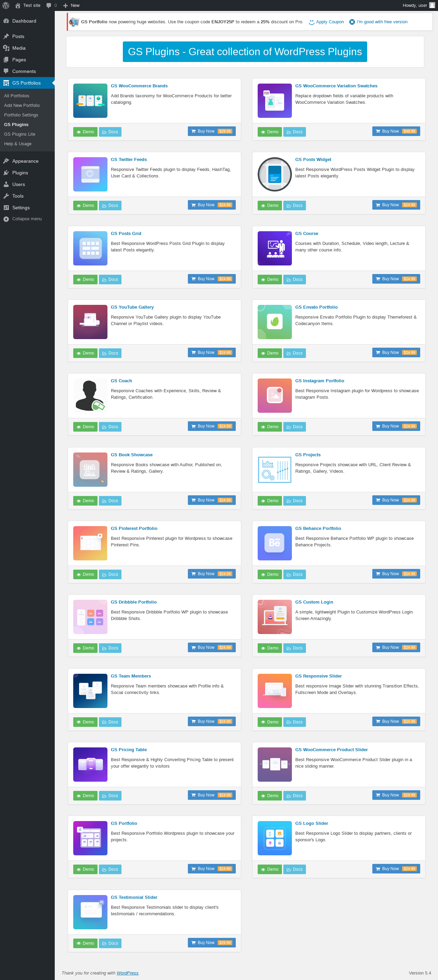Viewport: 438px width, 980px height.
Task: Open Comments in the admin sidebar
Action: click(x=27, y=72)
